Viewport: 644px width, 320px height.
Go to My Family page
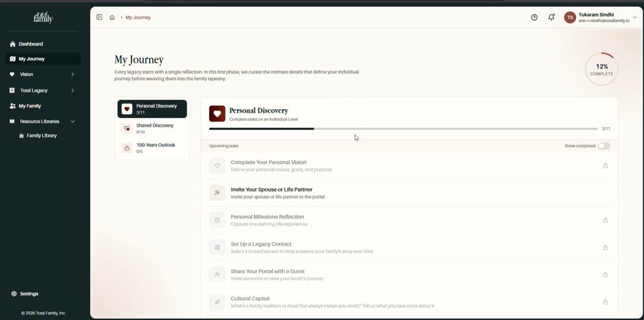point(43,106)
